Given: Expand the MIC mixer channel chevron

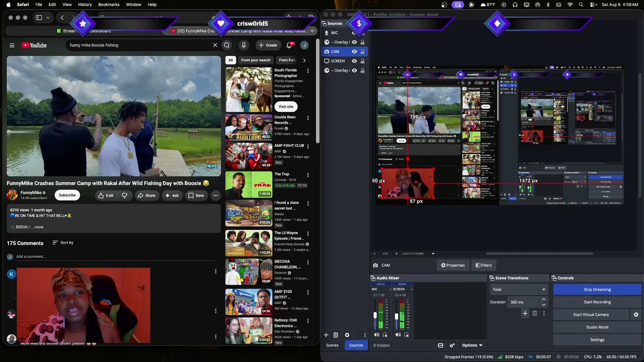Looking at the screenshot, I should [390, 289].
